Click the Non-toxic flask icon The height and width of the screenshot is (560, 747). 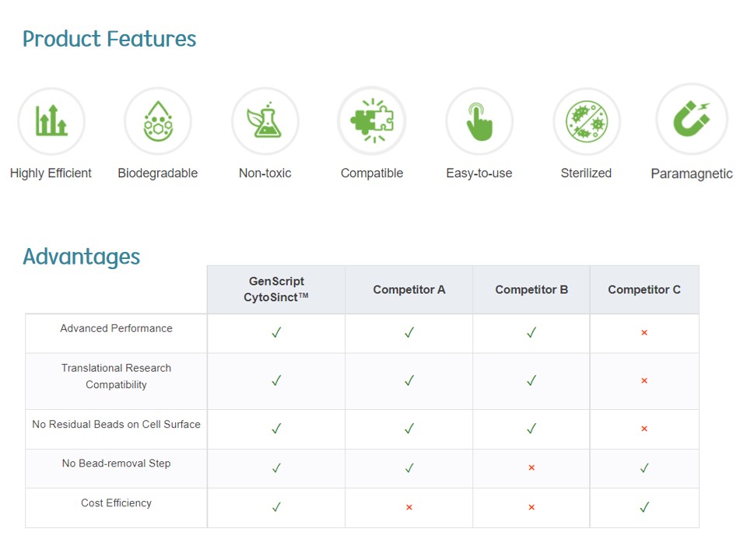tap(265, 121)
